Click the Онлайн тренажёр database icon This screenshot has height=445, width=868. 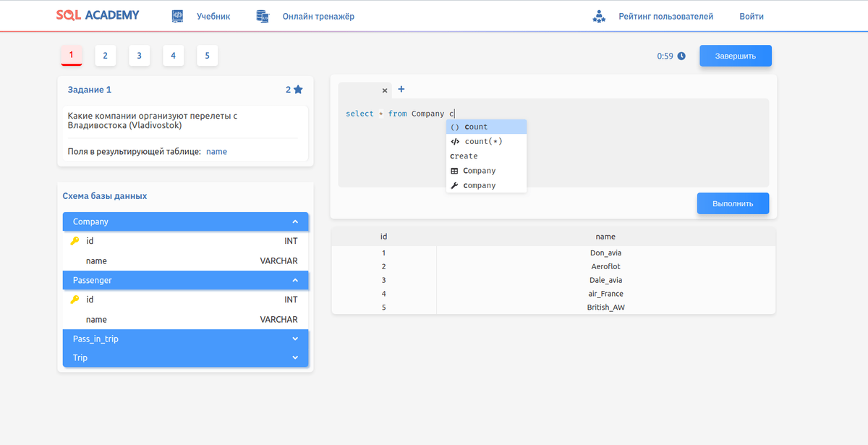(263, 16)
